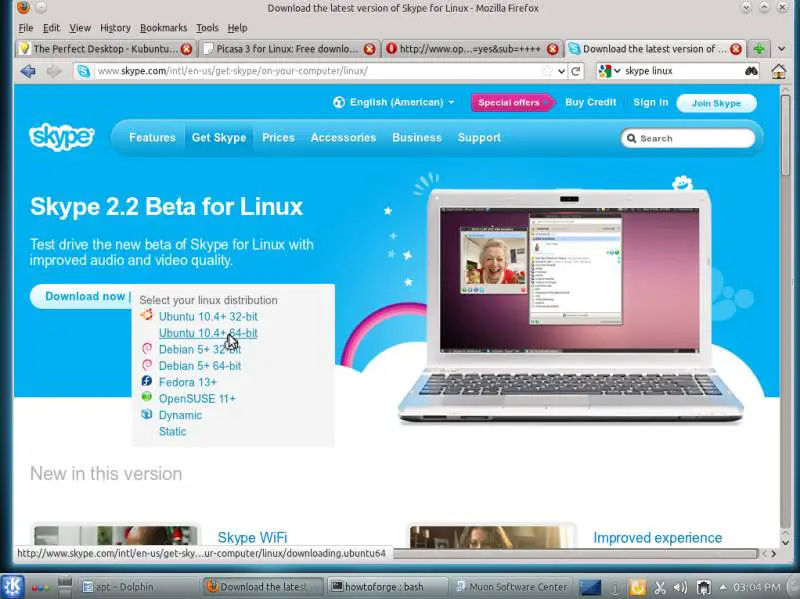Close the Perfect Desktop Kubuntu tab

tap(187, 49)
